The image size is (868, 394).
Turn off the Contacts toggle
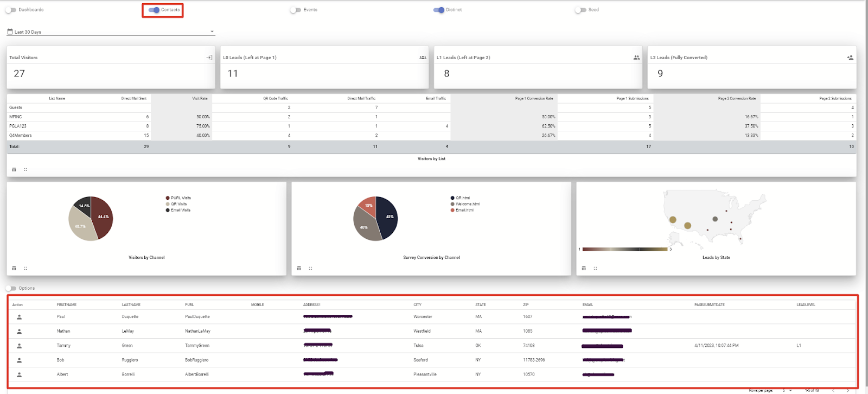pyautogui.click(x=154, y=10)
